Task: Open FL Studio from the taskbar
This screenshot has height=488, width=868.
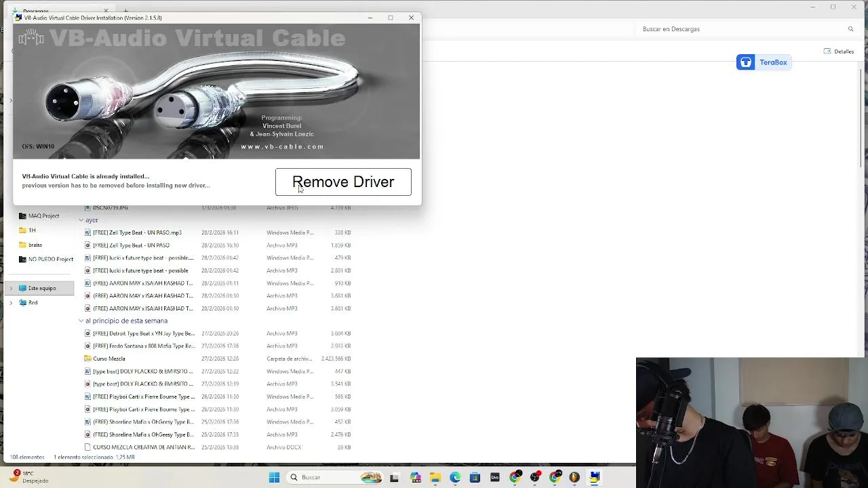Action: (575, 477)
